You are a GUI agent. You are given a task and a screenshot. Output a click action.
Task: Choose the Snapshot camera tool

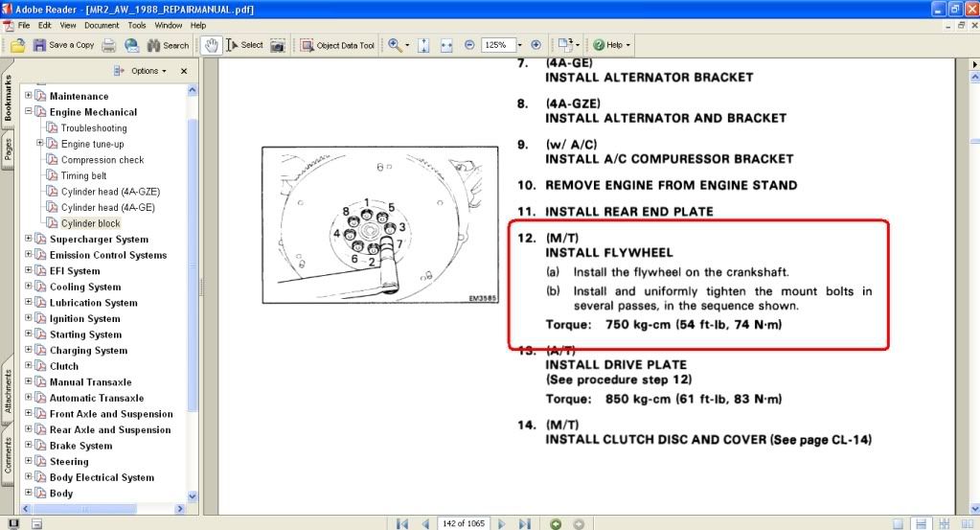click(278, 45)
